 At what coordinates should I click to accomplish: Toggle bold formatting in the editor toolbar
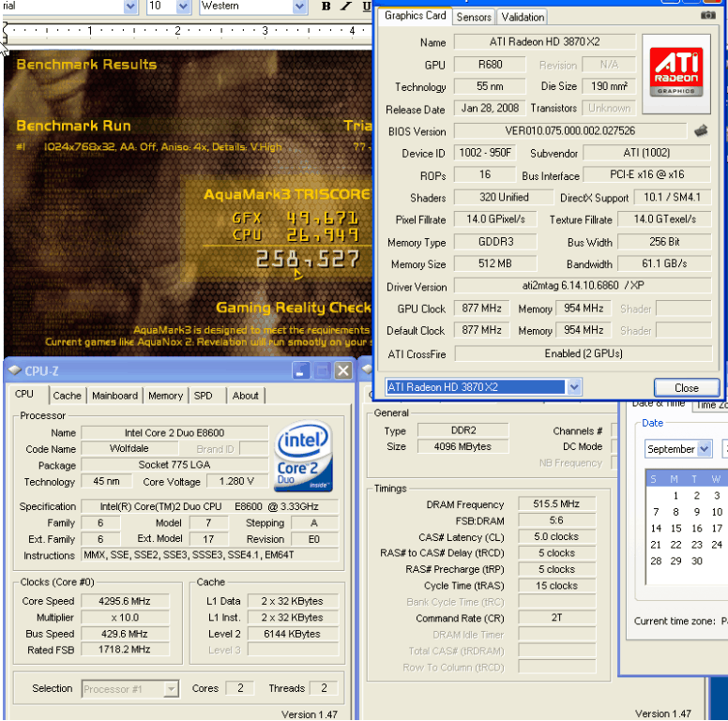click(x=326, y=6)
